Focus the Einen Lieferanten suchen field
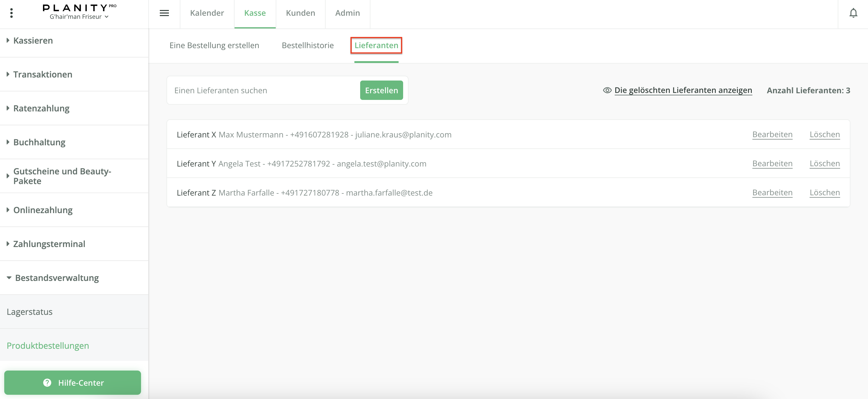This screenshot has height=399, width=868. [263, 90]
